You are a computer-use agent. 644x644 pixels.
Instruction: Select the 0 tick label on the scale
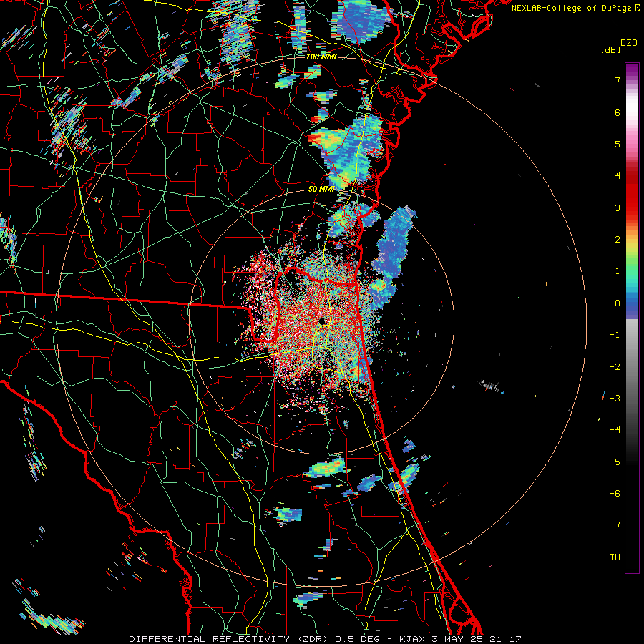click(618, 303)
